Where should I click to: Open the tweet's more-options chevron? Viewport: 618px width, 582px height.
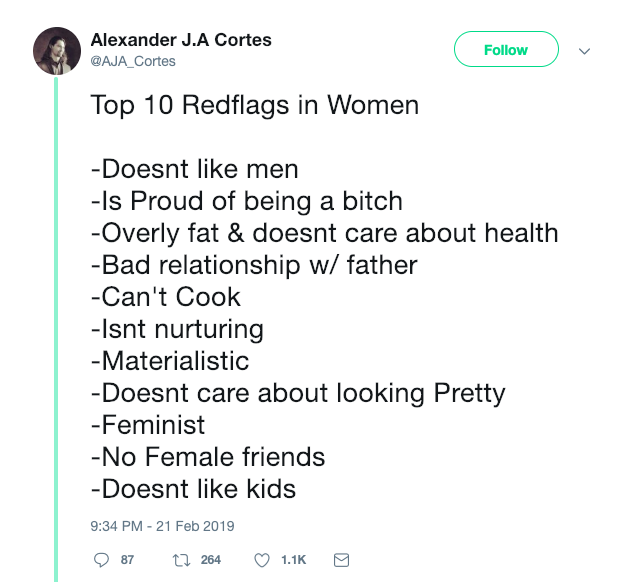[x=586, y=50]
